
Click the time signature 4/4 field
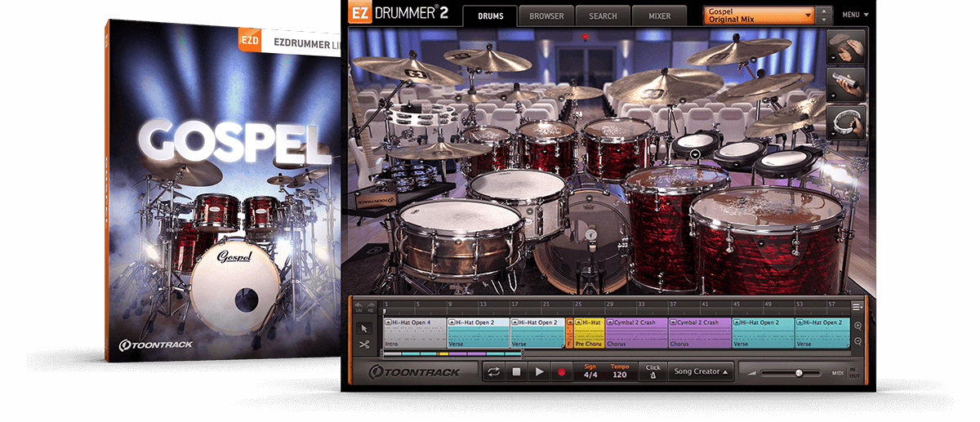tap(590, 371)
